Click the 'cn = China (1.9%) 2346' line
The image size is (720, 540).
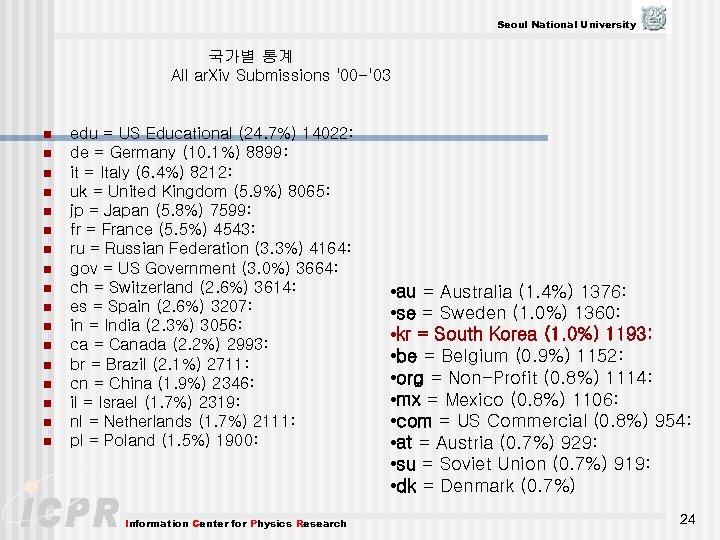point(162,383)
